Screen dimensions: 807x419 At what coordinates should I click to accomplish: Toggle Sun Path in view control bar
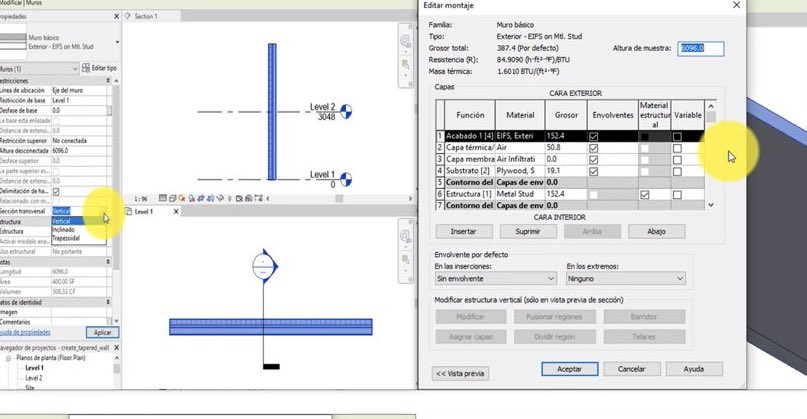[182, 198]
